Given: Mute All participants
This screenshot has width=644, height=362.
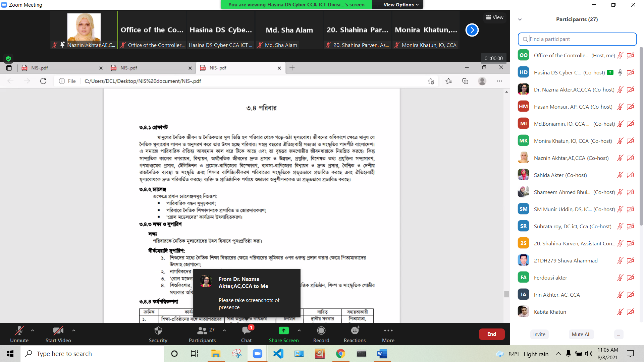Looking at the screenshot, I should coord(581,335).
